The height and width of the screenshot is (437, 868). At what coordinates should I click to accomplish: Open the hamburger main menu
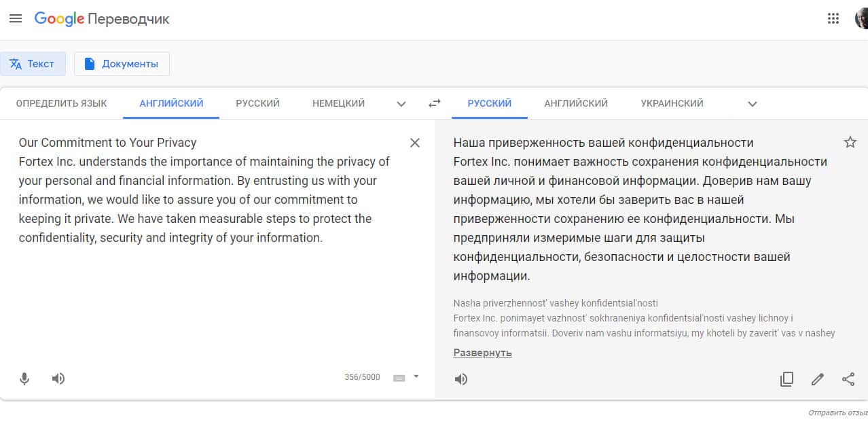(x=16, y=19)
